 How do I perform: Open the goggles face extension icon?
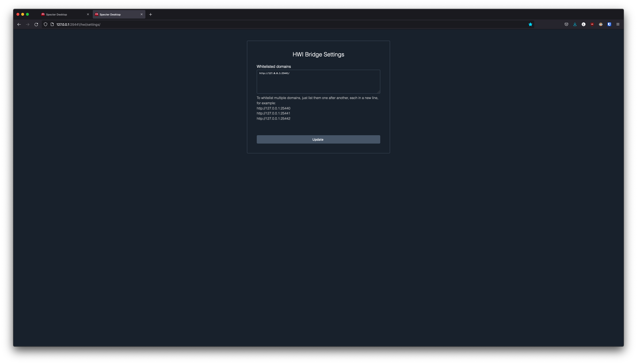pos(601,25)
